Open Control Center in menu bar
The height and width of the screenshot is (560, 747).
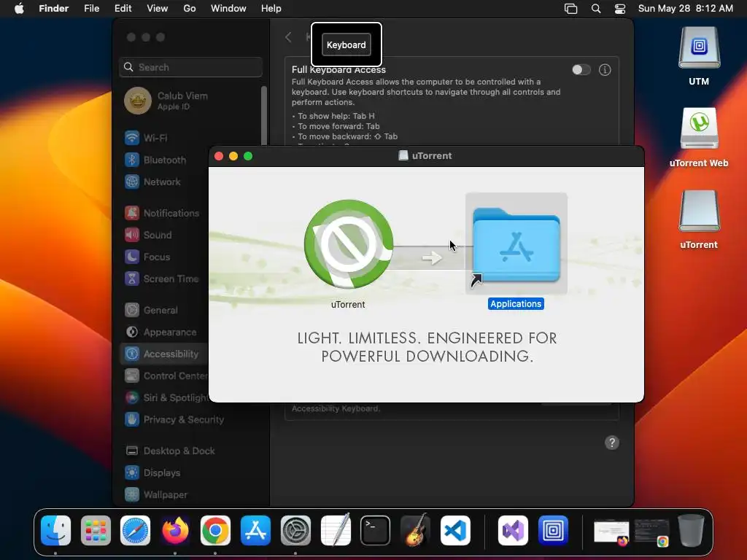coord(620,9)
